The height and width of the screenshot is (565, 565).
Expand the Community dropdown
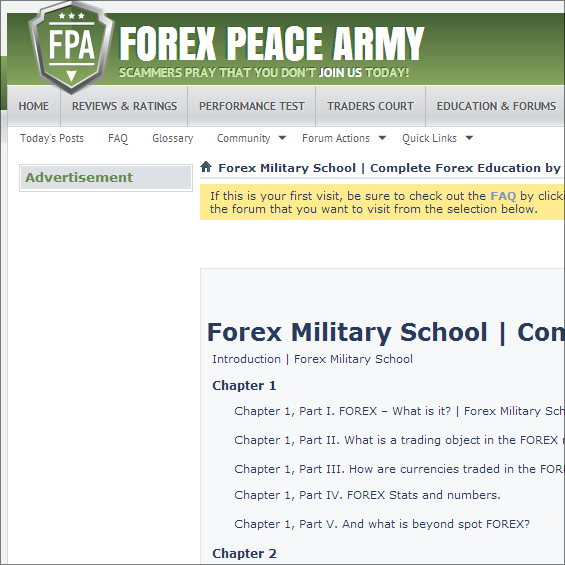pyautogui.click(x=251, y=138)
